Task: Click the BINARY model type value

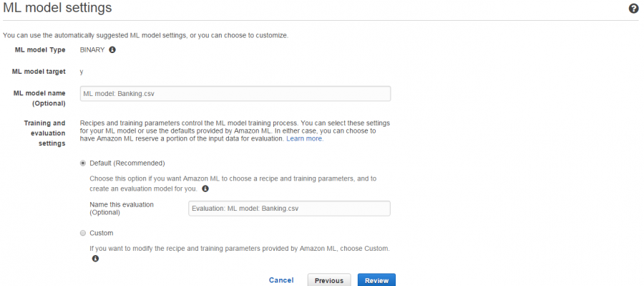Action: pos(92,49)
